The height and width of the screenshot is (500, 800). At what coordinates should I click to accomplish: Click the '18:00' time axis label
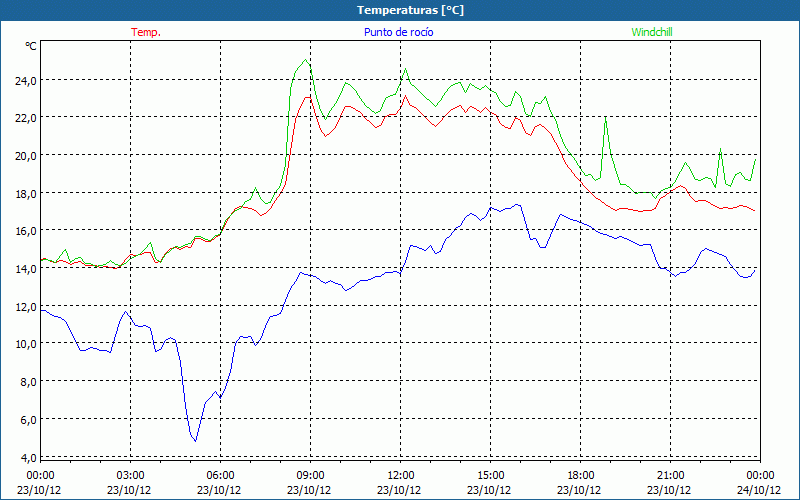coord(581,476)
